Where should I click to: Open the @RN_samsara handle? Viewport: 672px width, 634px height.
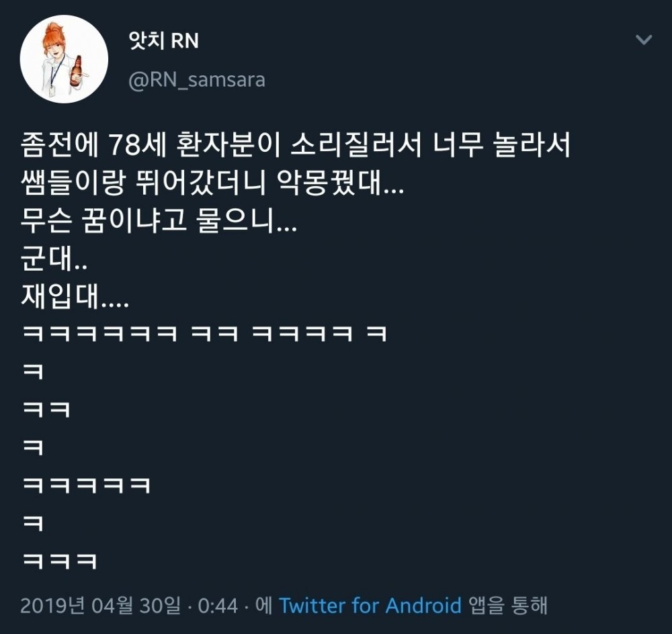coord(197,80)
